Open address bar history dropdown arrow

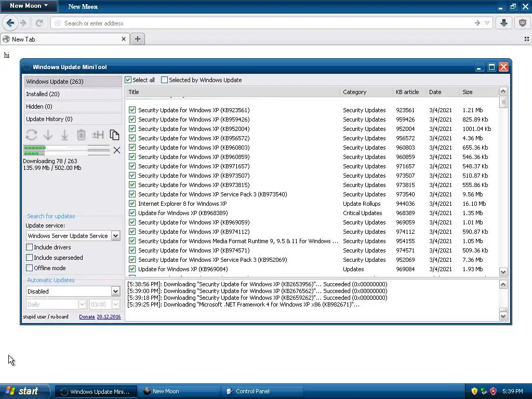click(487, 23)
